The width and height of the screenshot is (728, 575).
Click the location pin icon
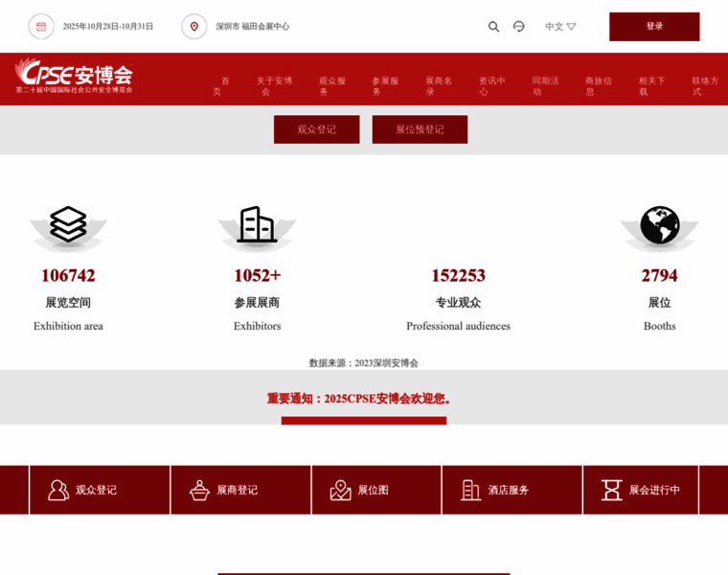point(194,27)
